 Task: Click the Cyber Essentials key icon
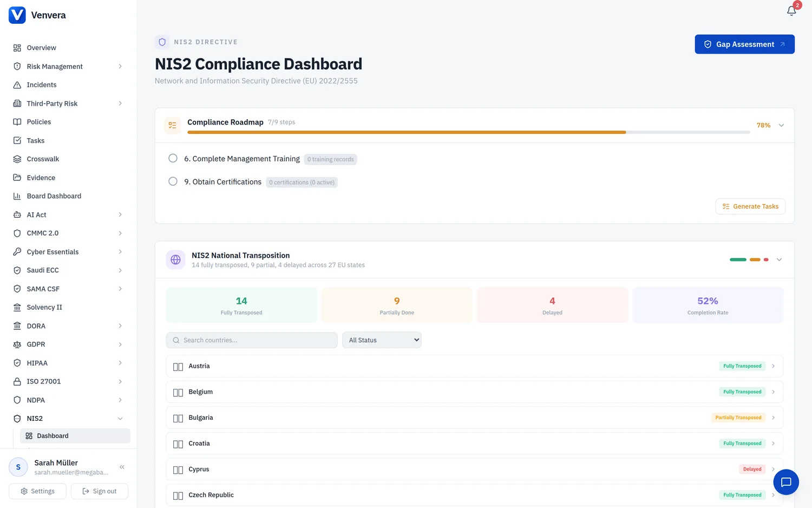(17, 252)
